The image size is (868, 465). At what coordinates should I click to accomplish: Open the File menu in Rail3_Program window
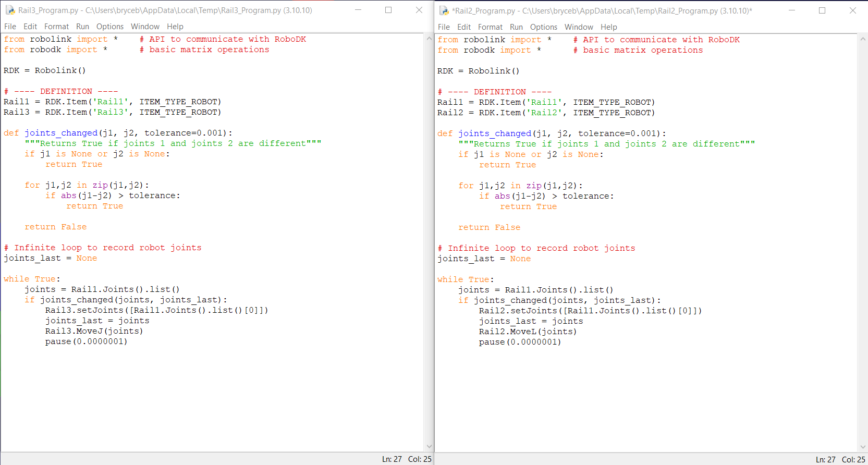pos(10,27)
